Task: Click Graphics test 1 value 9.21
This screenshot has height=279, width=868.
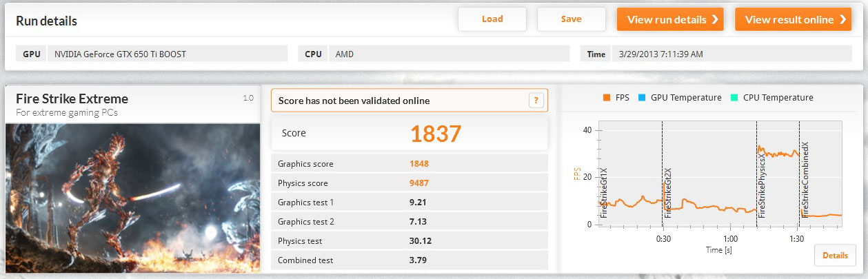Action: point(418,203)
